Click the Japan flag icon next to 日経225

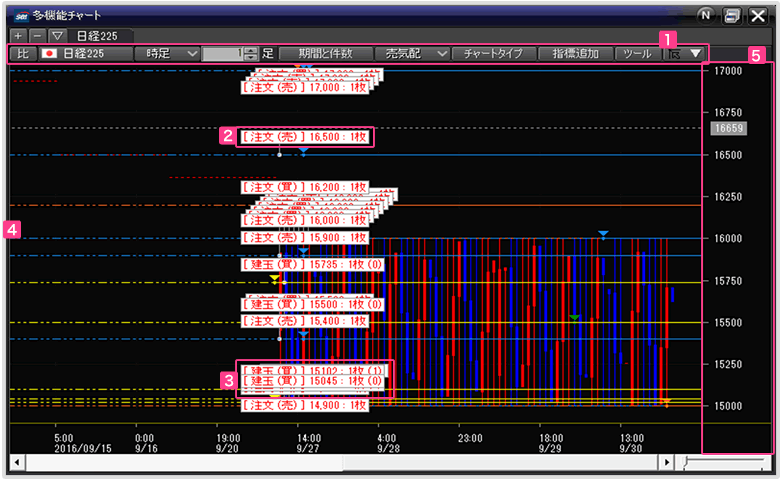pyautogui.click(x=48, y=54)
